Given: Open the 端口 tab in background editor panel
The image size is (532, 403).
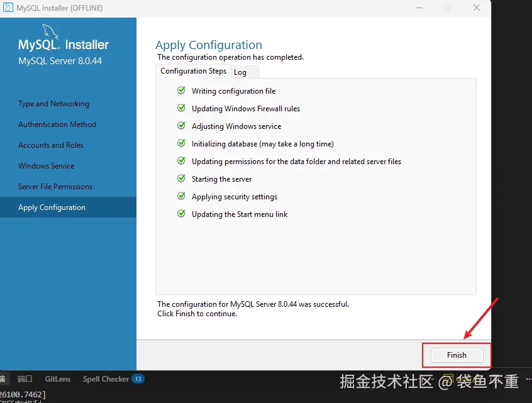Looking at the screenshot, I should 25,379.
